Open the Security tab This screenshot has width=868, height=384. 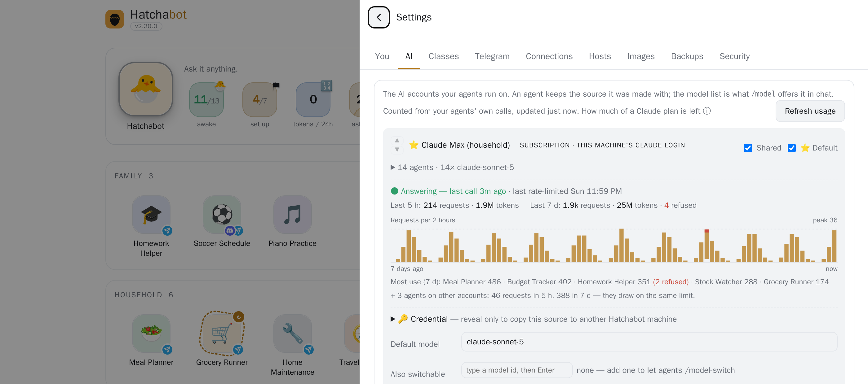tap(734, 56)
